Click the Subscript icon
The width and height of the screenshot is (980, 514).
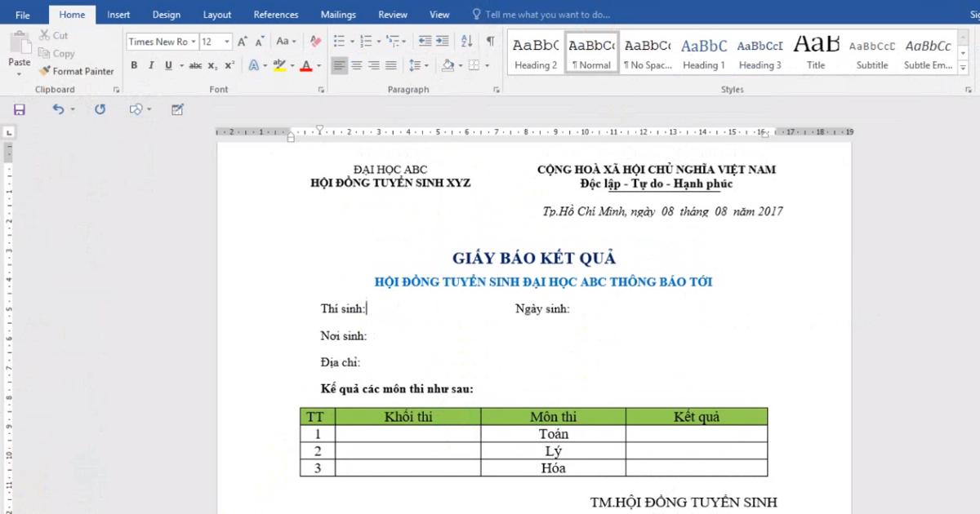click(x=212, y=65)
